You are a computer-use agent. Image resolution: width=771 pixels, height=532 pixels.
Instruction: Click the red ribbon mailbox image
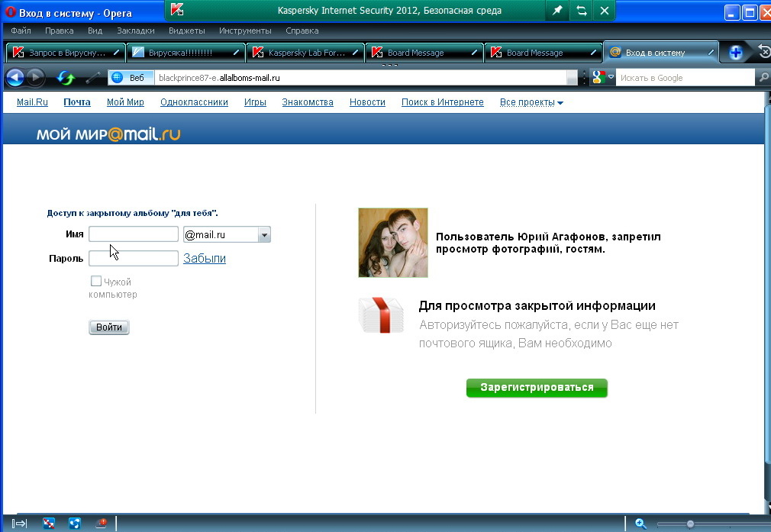381,315
